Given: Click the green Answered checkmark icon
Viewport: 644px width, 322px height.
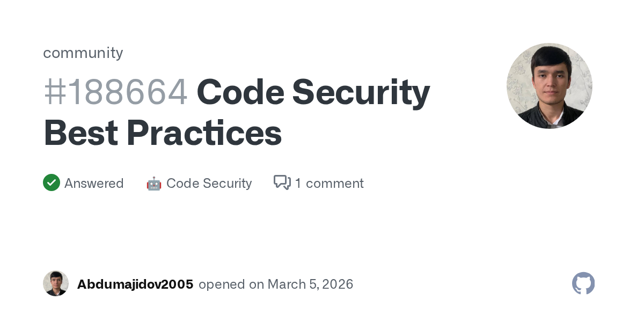Looking at the screenshot, I should pyautogui.click(x=52, y=183).
